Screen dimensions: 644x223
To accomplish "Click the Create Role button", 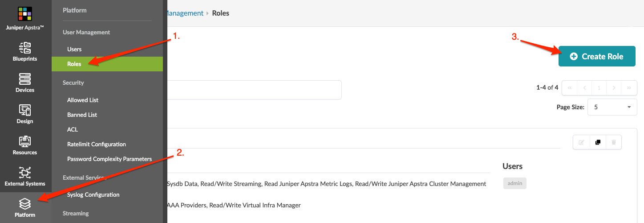I will (597, 56).
